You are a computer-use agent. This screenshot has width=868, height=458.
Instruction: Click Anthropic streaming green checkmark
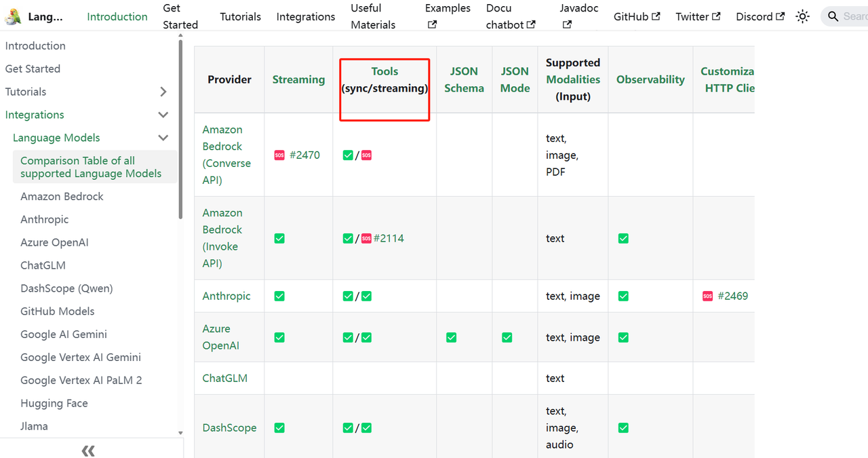tap(279, 296)
